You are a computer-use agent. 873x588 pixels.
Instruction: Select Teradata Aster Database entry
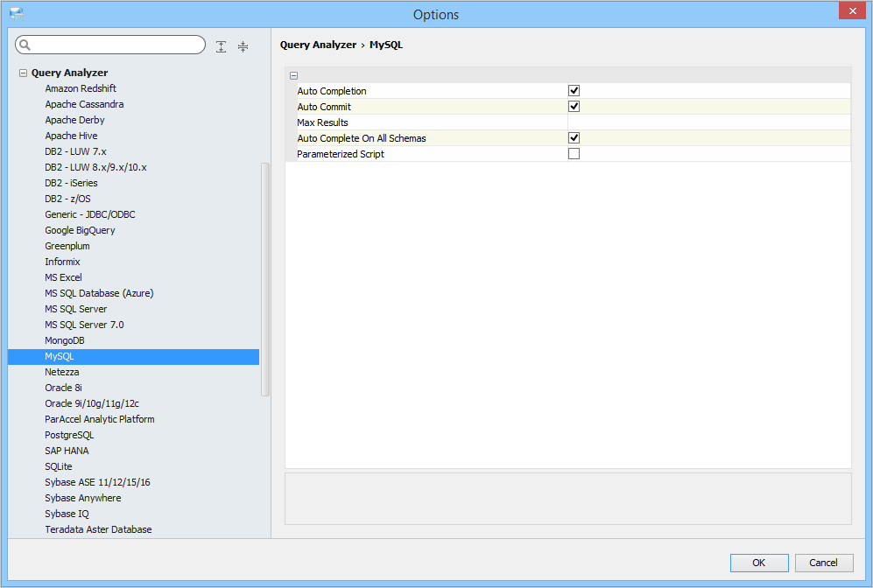click(99, 529)
